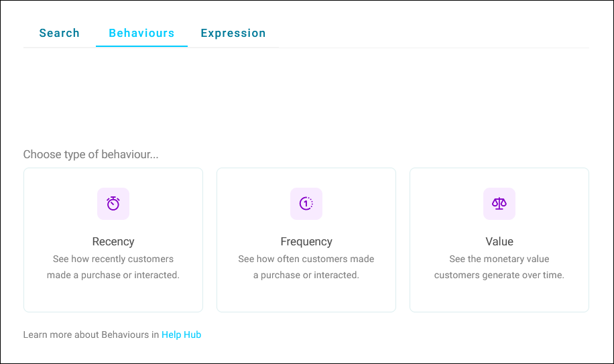Switch to the Expression tab
Screen dimensions: 614x364
pos(233,34)
